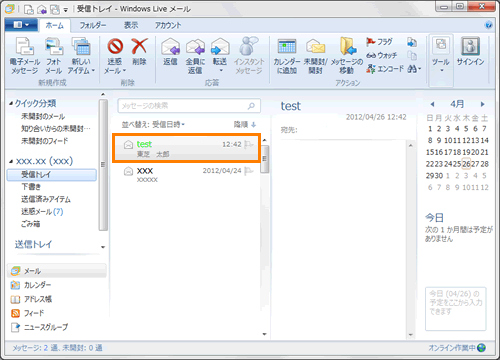Viewport: 500px width, 360px height.
Task: Click the message search field
Action: 189,106
